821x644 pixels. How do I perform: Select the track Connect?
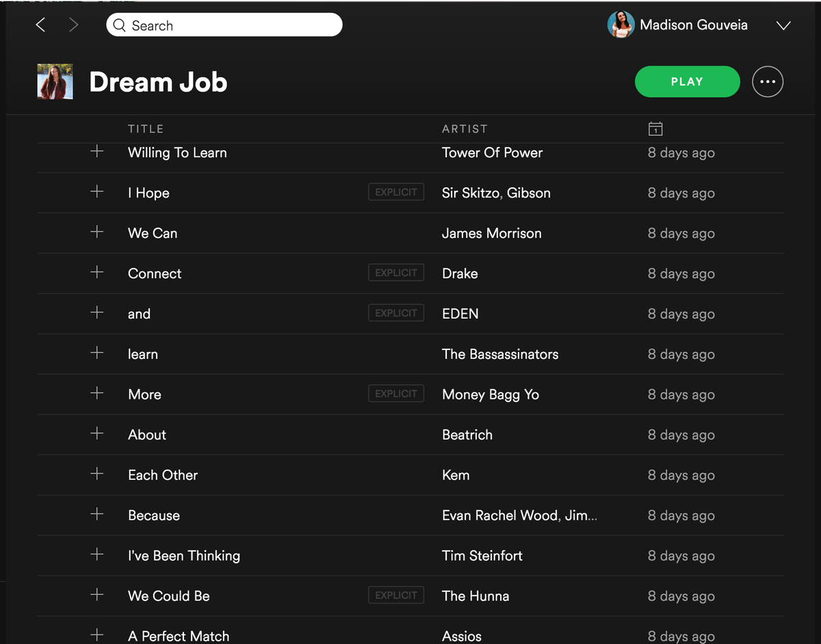click(155, 273)
